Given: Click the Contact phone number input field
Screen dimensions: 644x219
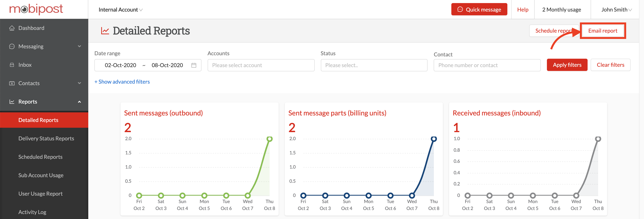Looking at the screenshot, I should 487,65.
